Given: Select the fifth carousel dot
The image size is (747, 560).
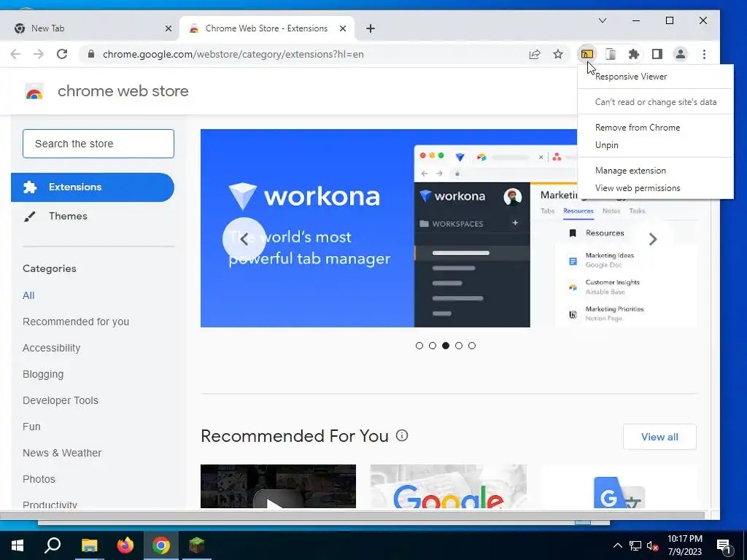Looking at the screenshot, I should pyautogui.click(x=472, y=346).
